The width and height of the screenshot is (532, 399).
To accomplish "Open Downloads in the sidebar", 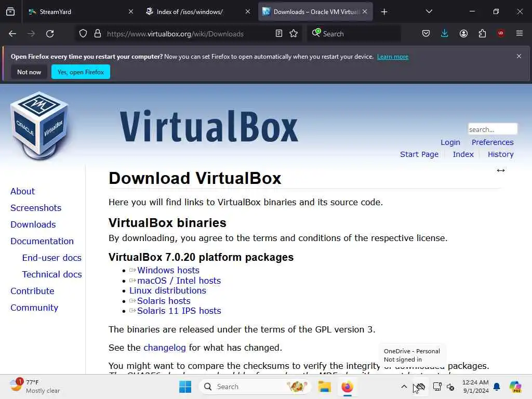I will (x=33, y=224).
